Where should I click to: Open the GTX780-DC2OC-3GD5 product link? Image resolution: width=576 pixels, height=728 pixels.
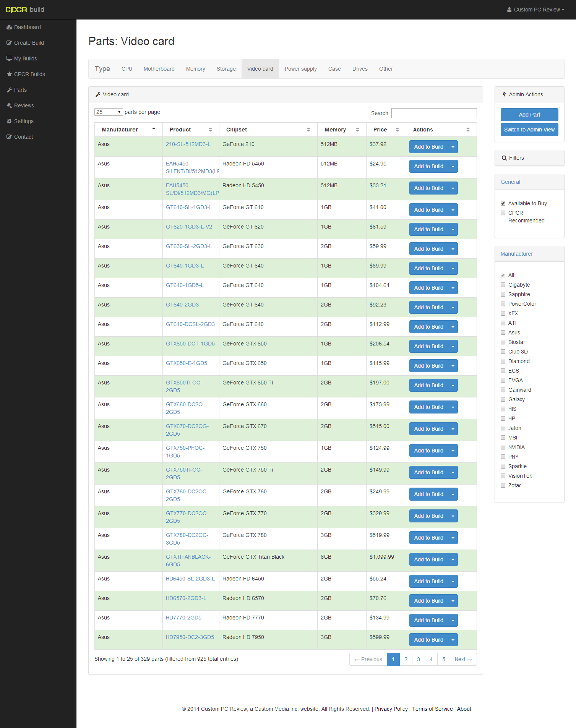(187, 539)
